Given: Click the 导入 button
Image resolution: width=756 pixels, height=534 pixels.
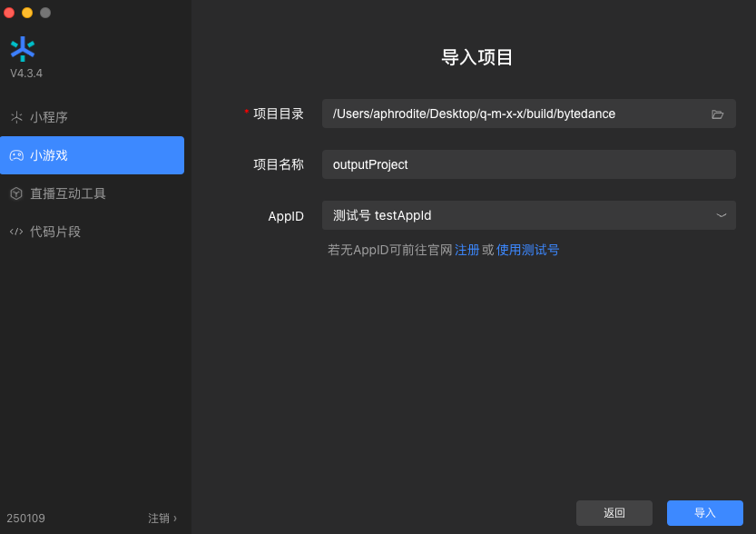Looking at the screenshot, I should pos(705,513).
